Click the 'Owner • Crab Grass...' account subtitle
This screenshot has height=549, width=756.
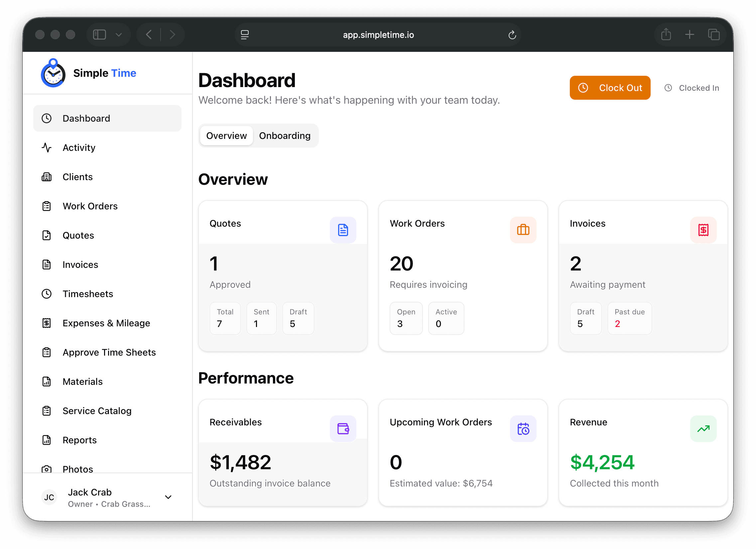click(x=109, y=504)
